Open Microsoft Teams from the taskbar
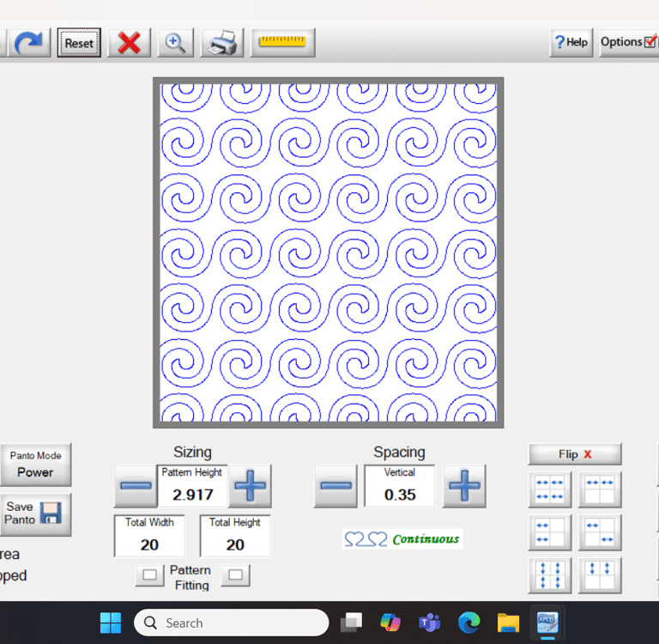Viewport: 659px width, 644px height. 430,623
